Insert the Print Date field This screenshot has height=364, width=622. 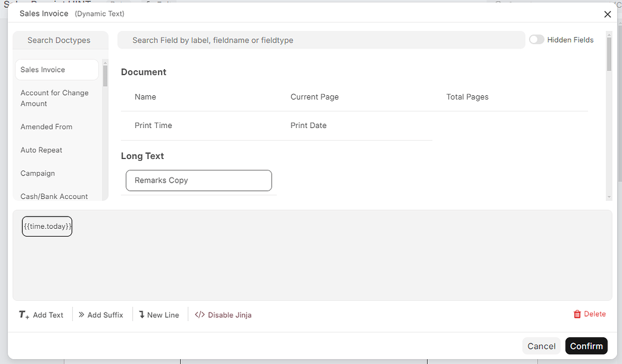coord(309,125)
